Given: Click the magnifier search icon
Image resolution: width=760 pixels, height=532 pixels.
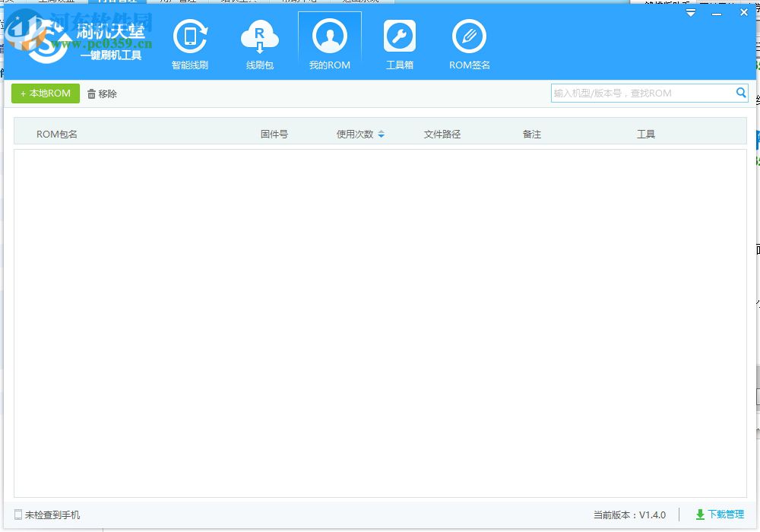Looking at the screenshot, I should 741,93.
